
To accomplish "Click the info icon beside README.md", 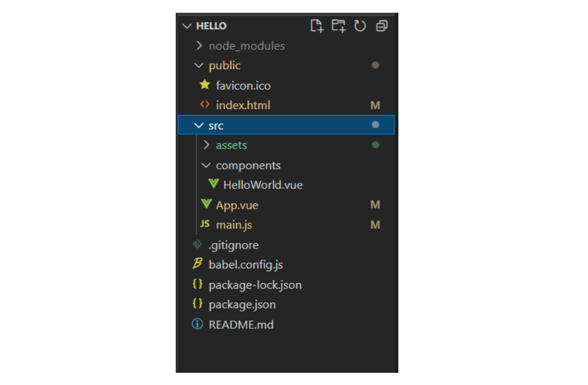I will pyautogui.click(x=198, y=324).
